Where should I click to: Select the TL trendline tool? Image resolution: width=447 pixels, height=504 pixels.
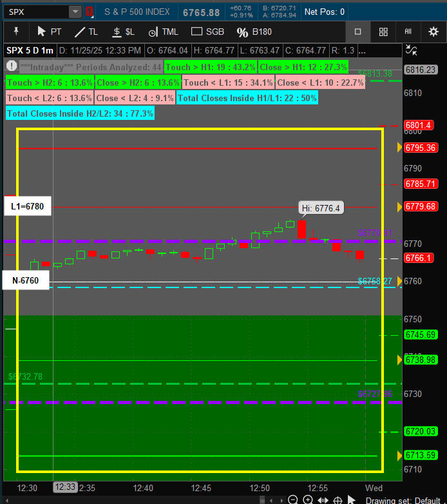coord(86,32)
